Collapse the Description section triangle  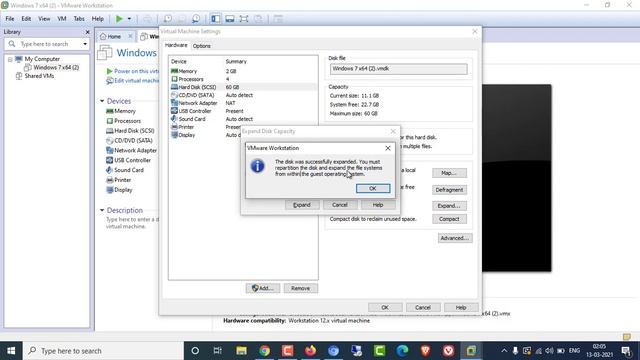(102, 210)
